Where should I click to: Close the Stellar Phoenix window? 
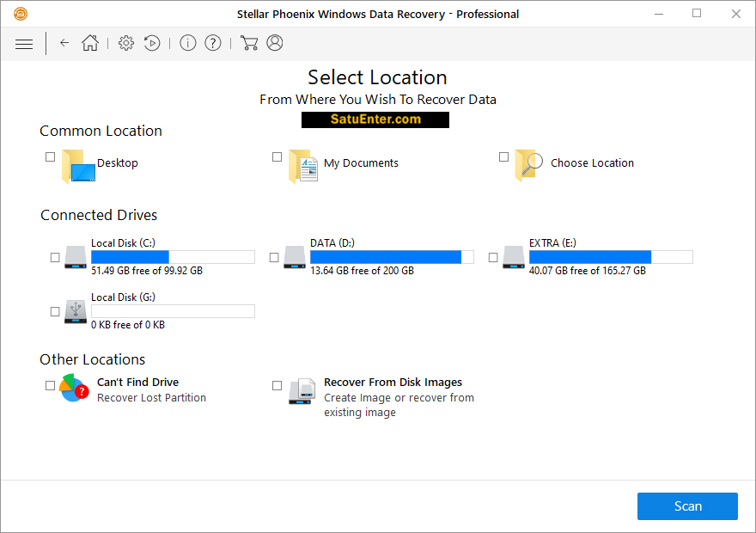(x=735, y=14)
